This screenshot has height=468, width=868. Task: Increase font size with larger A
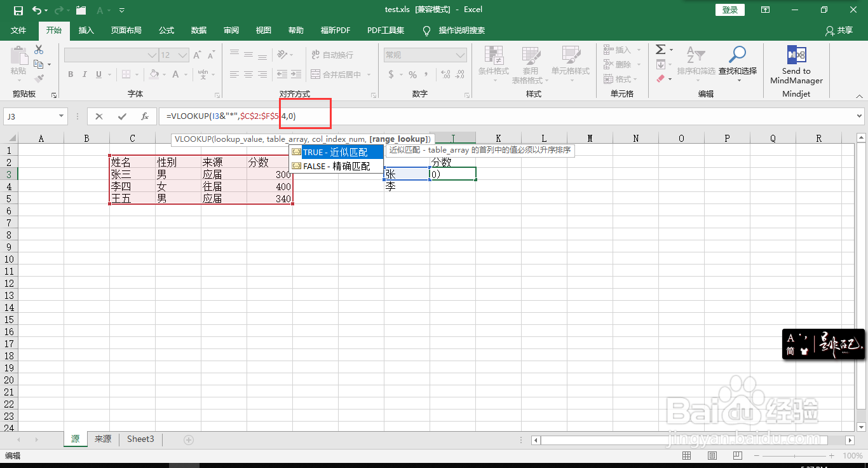pos(198,55)
